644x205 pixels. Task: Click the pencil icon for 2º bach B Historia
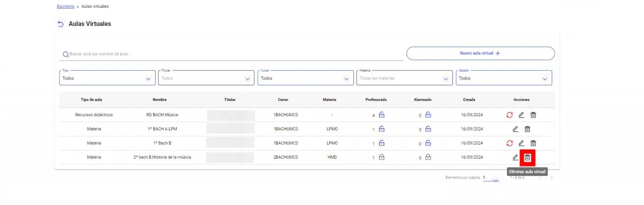pos(515,157)
